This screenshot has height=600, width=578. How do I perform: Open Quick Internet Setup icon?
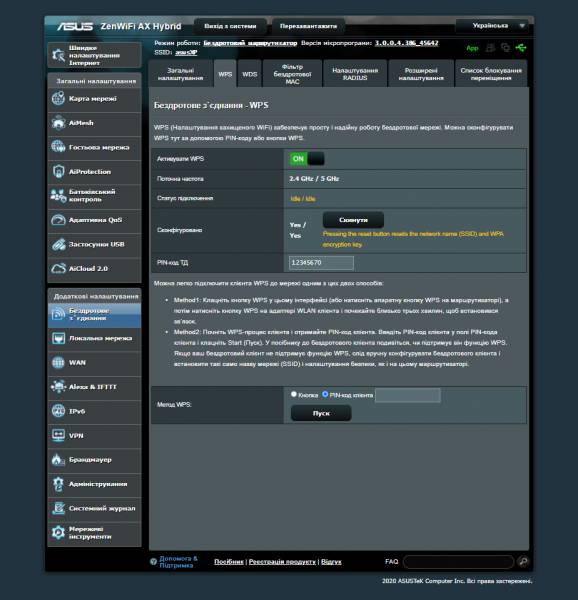pyautogui.click(x=58, y=55)
